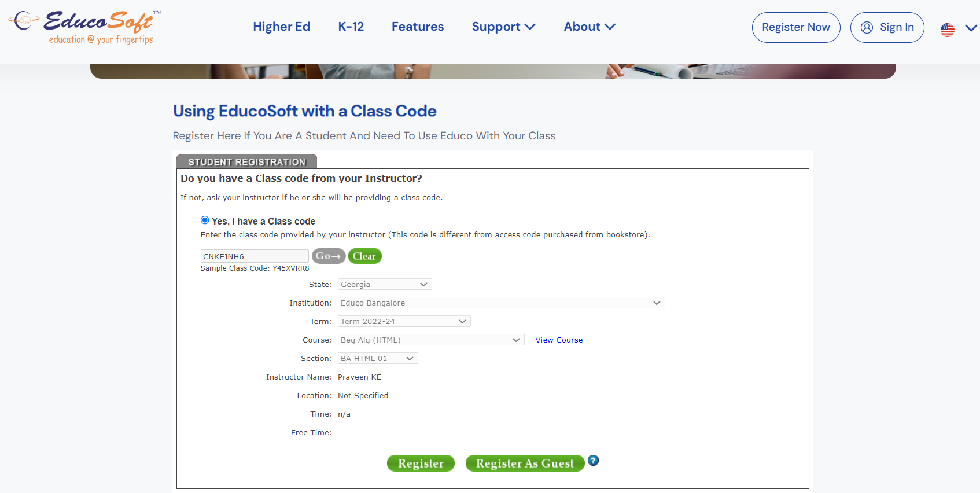Expand the About menu
Viewport: 980px width, 493px height.
(590, 27)
